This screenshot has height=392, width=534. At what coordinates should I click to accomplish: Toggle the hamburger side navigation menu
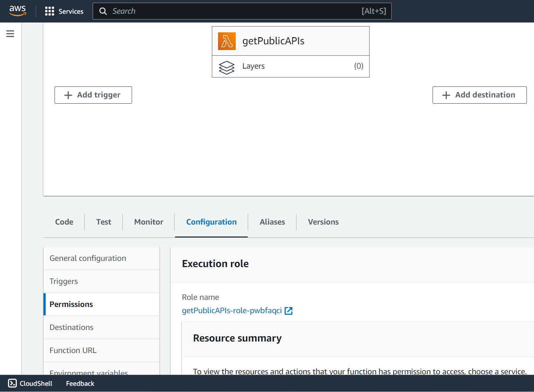(10, 34)
